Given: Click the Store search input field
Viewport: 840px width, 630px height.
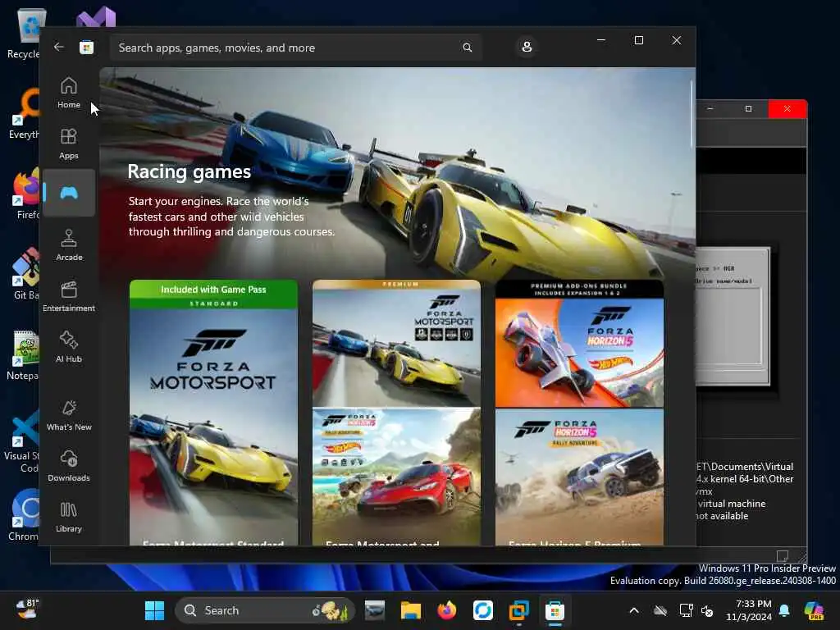Looking at the screenshot, I should 295,48.
